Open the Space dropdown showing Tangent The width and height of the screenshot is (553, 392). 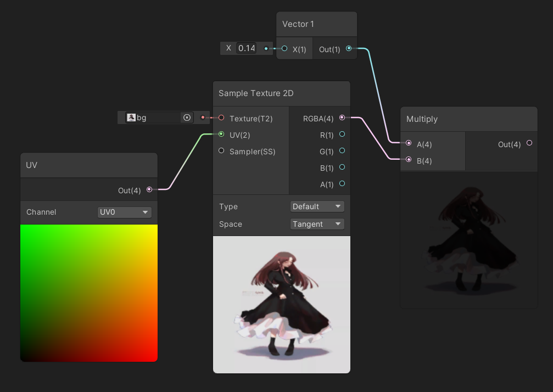point(317,224)
